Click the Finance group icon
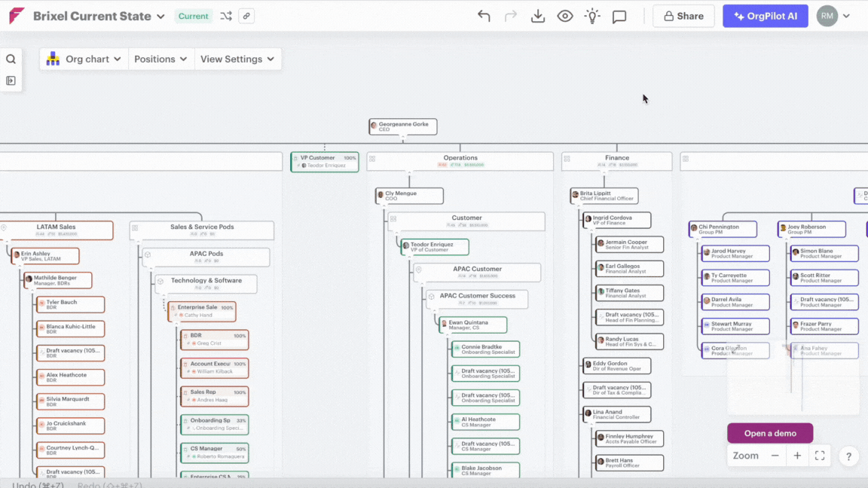 (x=567, y=159)
